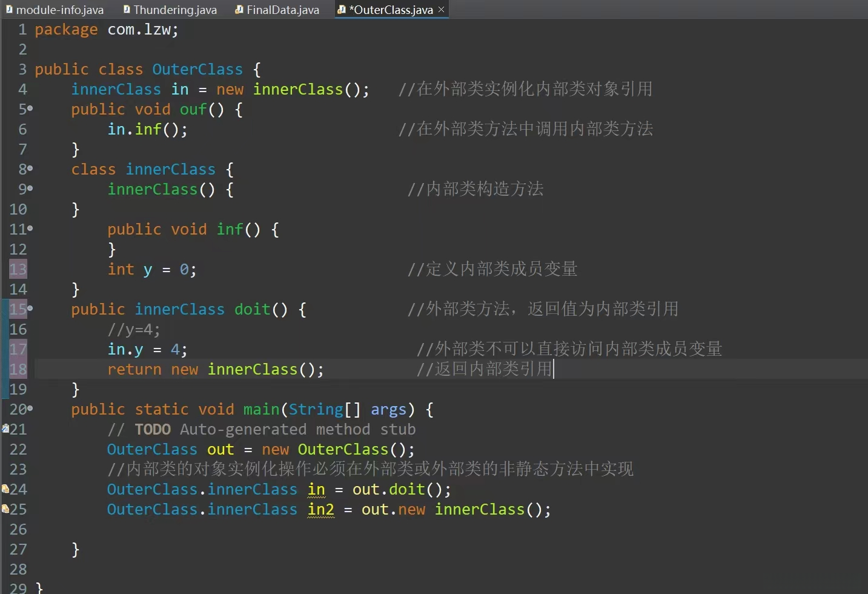Collapse the main method fold on line 20
The image size is (868, 594).
30,409
